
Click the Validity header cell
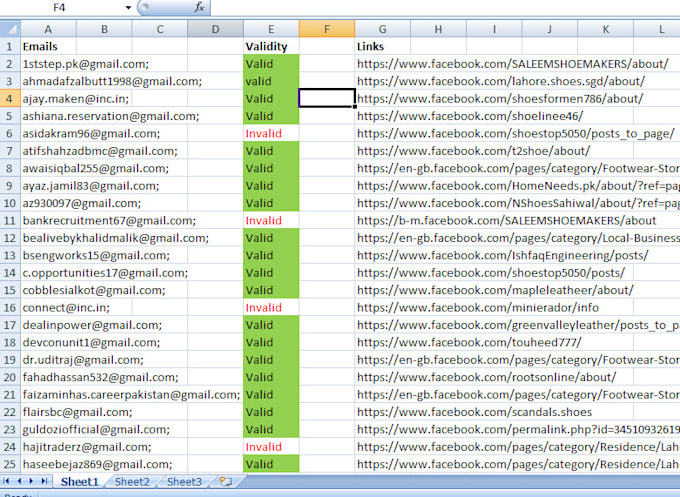coord(271,46)
